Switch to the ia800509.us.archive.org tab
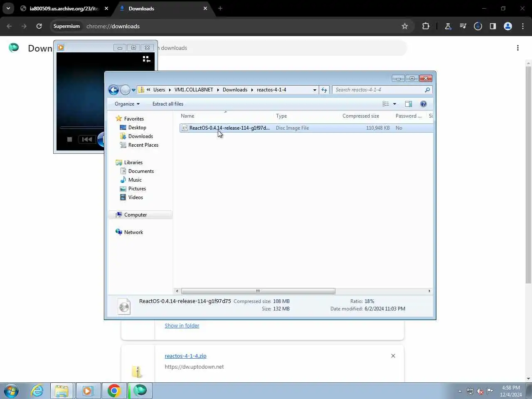The width and height of the screenshot is (532, 399). (64, 8)
